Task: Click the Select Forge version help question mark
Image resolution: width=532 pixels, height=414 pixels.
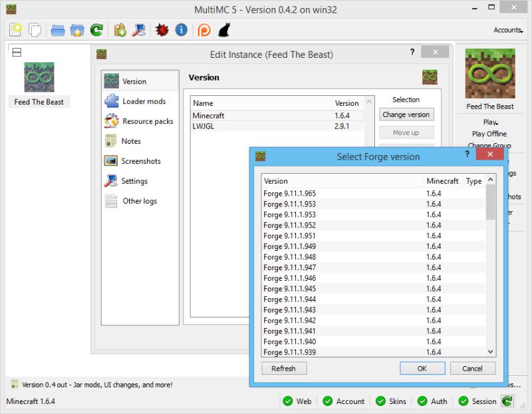Action: pos(467,154)
